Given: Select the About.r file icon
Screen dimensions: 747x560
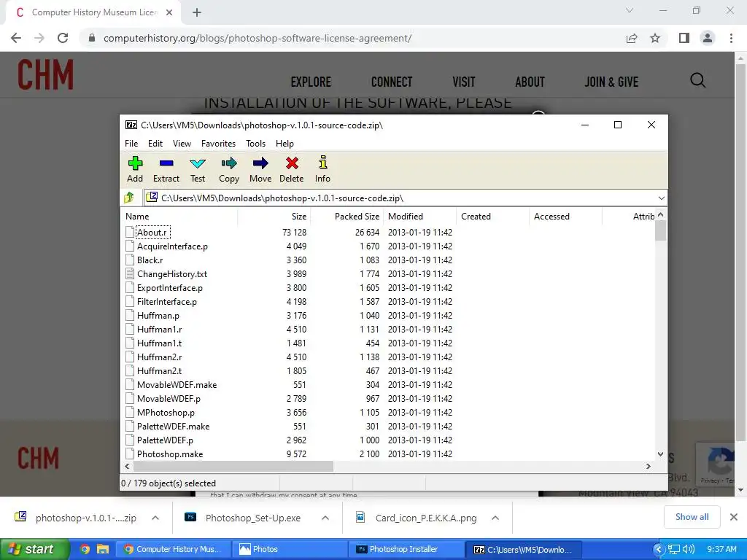Looking at the screenshot, I should [x=130, y=233].
